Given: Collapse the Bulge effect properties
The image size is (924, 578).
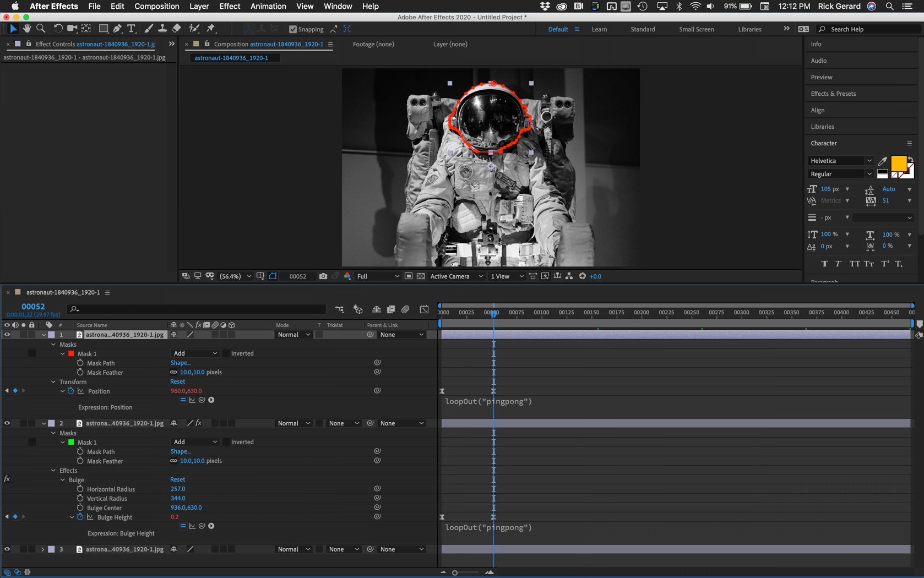Looking at the screenshot, I should [x=62, y=479].
